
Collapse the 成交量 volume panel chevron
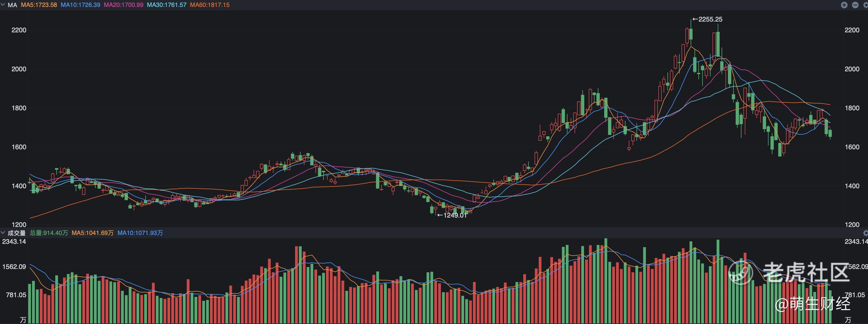coord(3,232)
